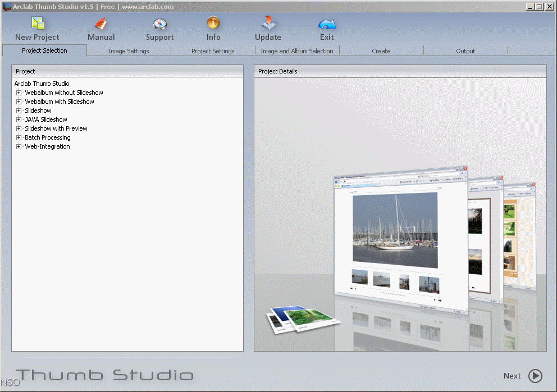
Task: Click the sailboat preview image
Action: coord(395,230)
